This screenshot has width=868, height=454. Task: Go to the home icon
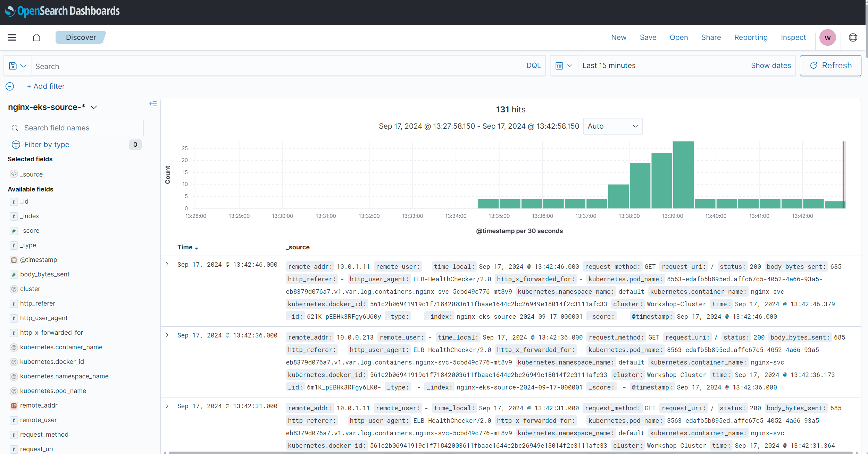point(36,37)
